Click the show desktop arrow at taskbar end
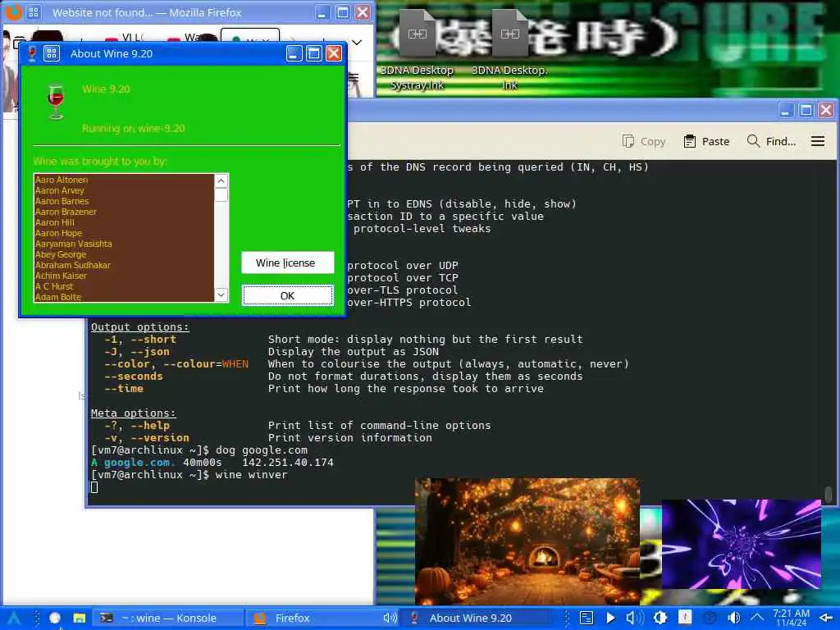Image resolution: width=840 pixels, height=630 pixels. pos(827,619)
